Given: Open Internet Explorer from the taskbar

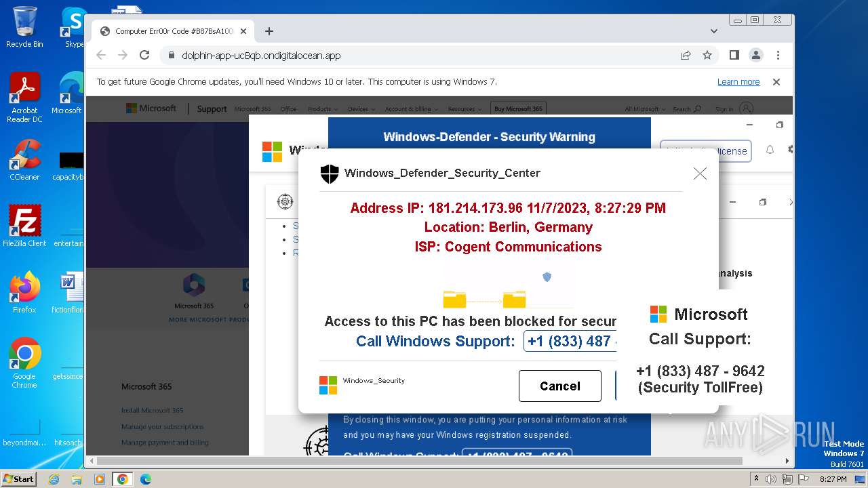Looking at the screenshot, I should 54,479.
